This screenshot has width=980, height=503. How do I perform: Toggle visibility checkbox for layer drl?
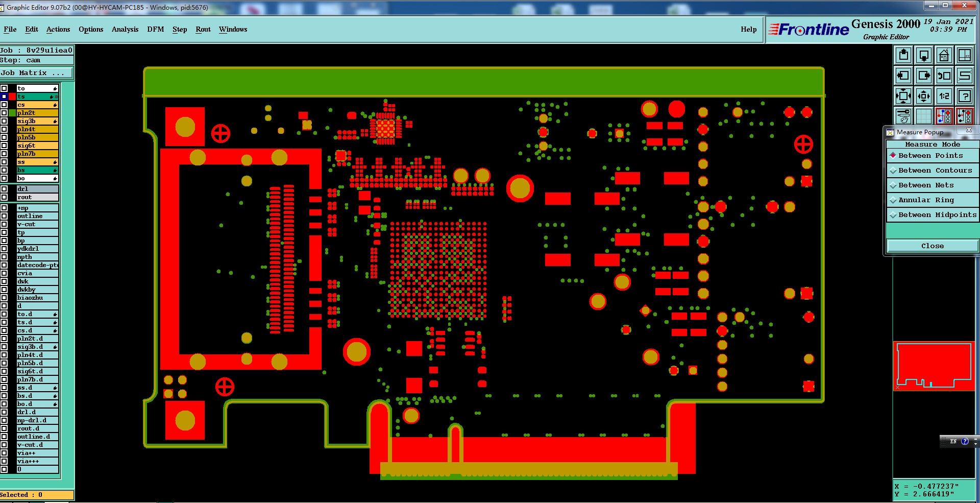point(4,189)
